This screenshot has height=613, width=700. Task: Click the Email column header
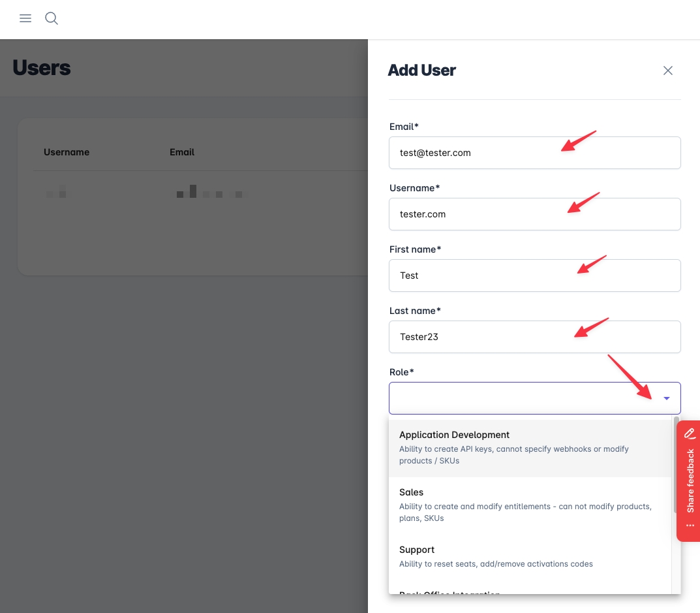[182, 152]
